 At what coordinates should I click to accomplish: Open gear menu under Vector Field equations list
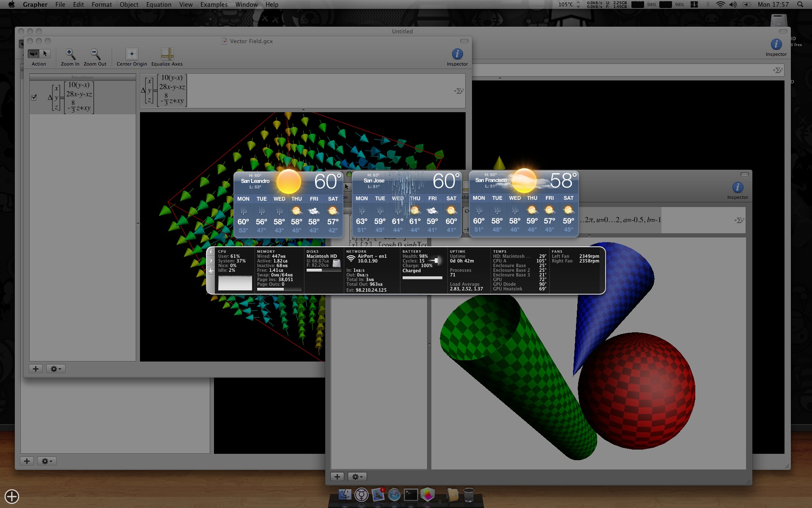[x=56, y=369]
